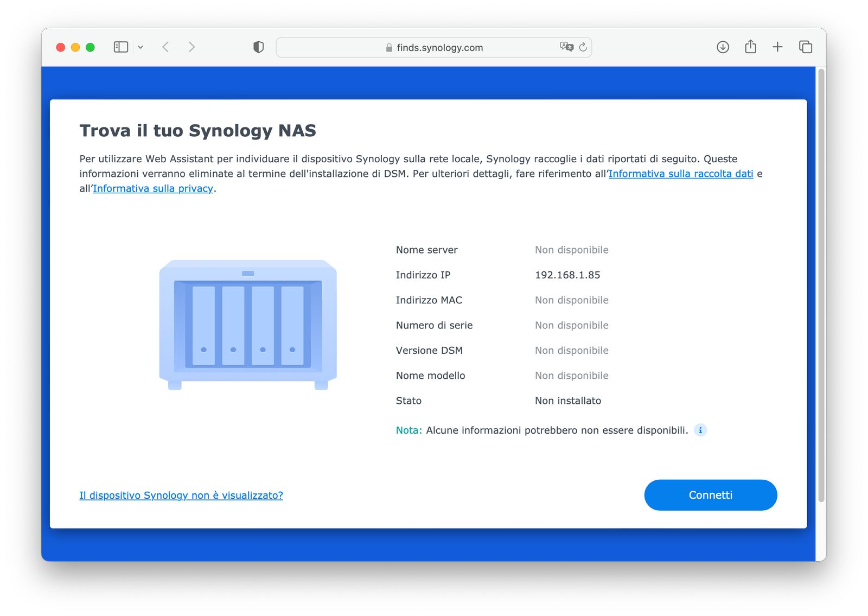Click the 'Nome modello' label

click(430, 376)
